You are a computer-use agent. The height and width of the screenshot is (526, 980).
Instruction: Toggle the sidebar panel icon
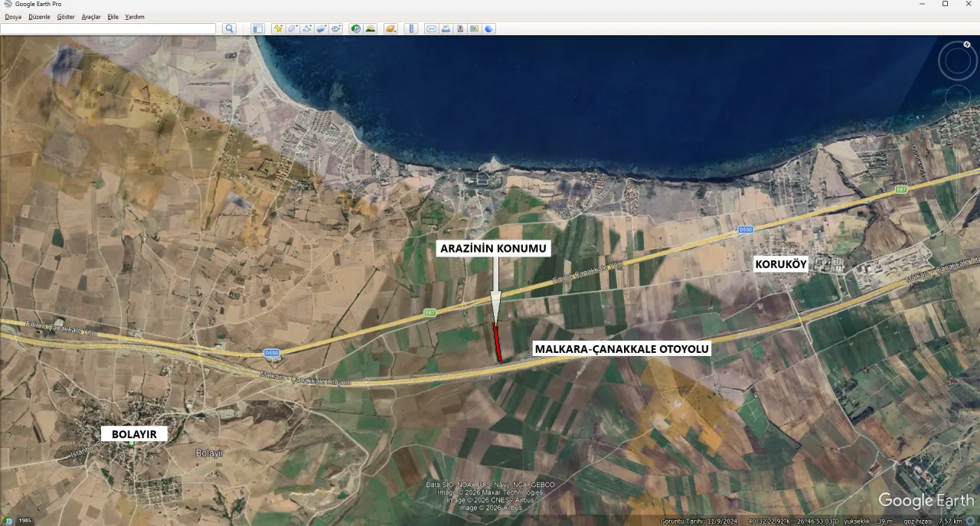(x=257, y=28)
